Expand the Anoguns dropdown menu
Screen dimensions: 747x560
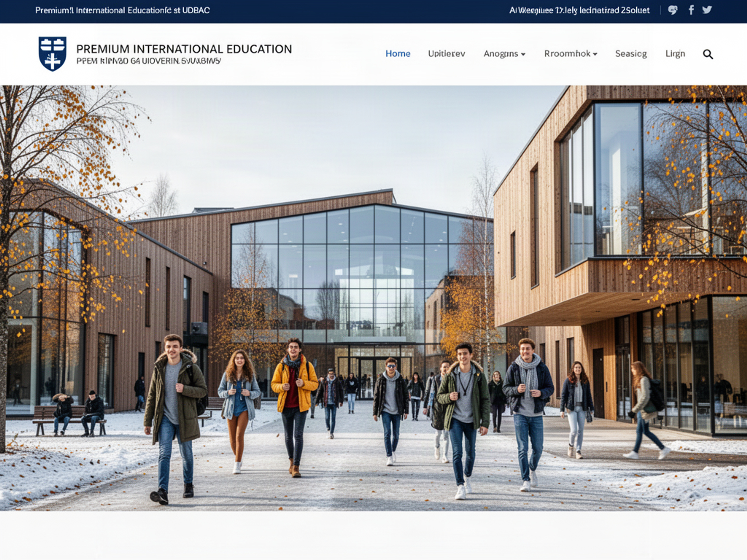tap(504, 54)
